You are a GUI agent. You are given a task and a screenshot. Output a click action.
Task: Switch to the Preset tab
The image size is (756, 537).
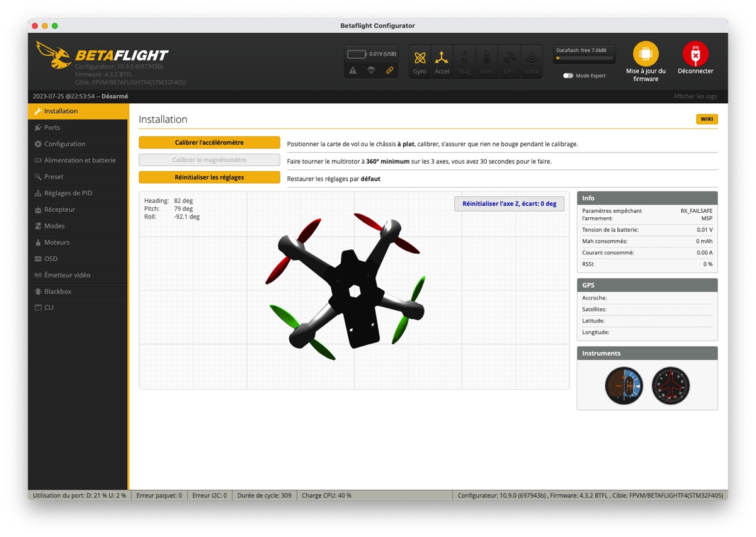[x=77, y=176]
